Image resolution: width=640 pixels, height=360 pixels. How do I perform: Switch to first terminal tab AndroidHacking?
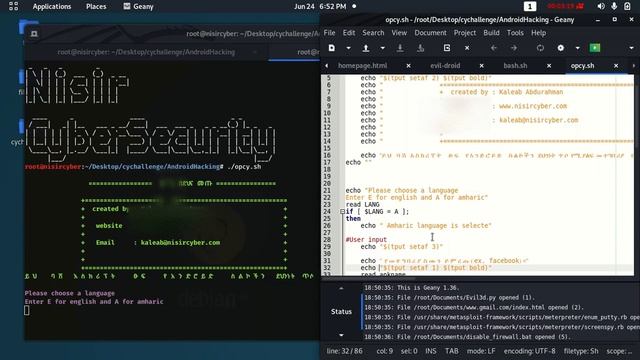tap(146, 52)
